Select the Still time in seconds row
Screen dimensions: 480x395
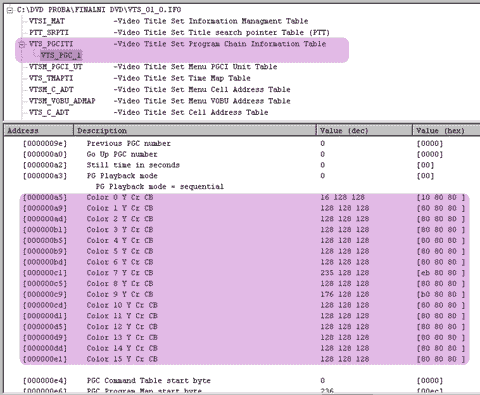(233, 165)
